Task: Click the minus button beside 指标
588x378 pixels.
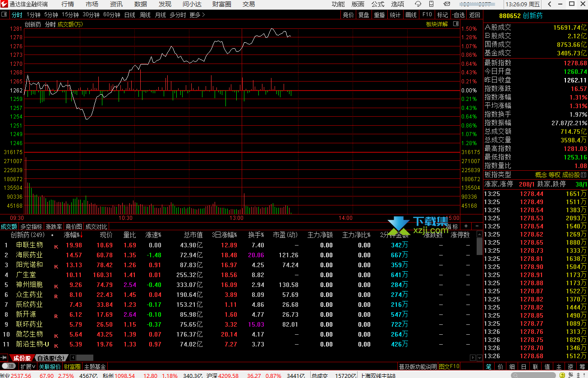Action: tap(477, 226)
